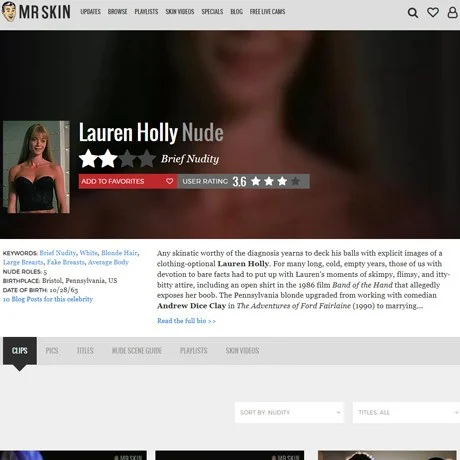
Task: Switch to the Pics tab
Action: [x=52, y=351]
